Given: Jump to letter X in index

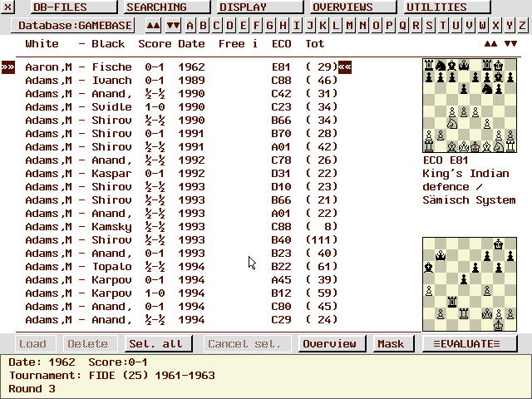Looking at the screenshot, I should click(495, 26).
